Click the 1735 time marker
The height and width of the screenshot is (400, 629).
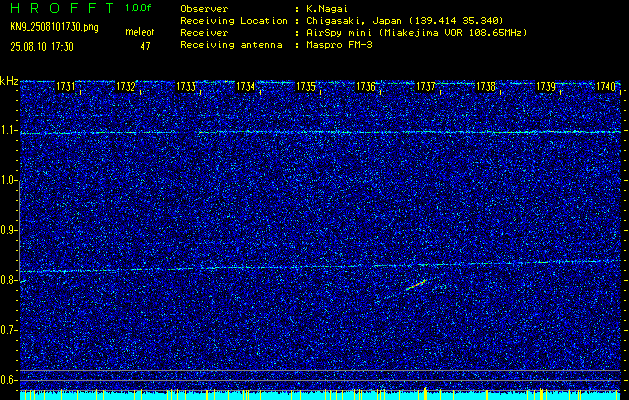306,86
